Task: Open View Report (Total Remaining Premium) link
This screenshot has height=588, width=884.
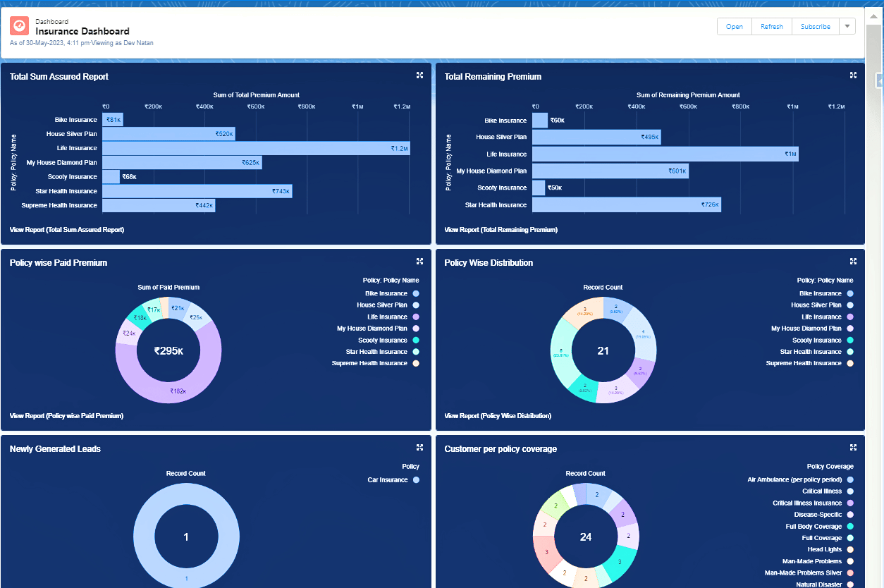Action: (x=501, y=230)
